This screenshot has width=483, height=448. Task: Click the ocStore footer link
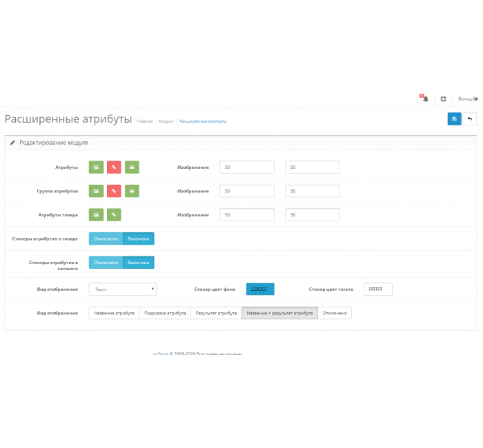point(161,354)
